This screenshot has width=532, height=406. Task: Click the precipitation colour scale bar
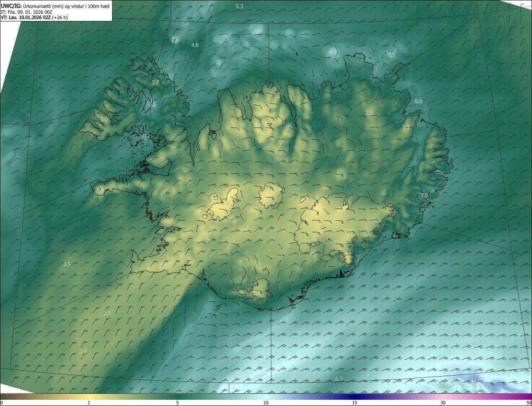pyautogui.click(x=266, y=396)
